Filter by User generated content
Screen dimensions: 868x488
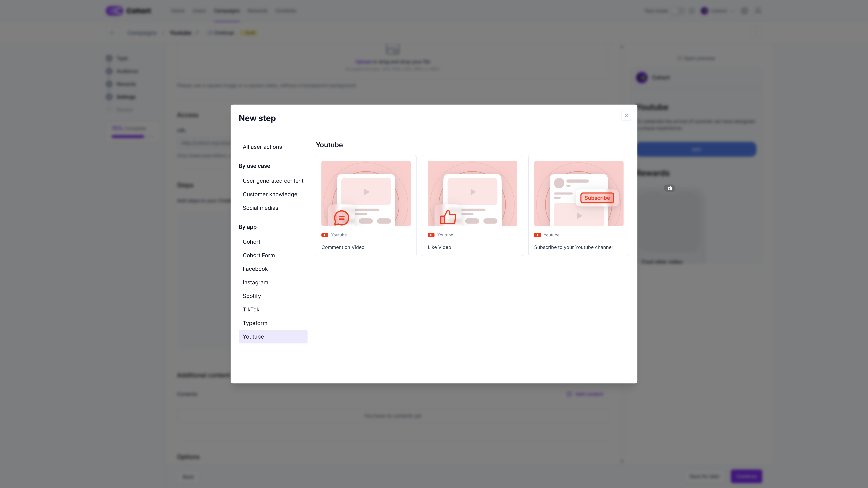(273, 181)
